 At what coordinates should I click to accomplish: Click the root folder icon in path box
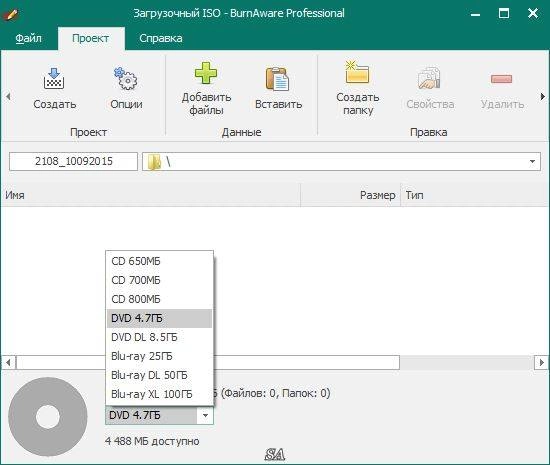coord(154,162)
